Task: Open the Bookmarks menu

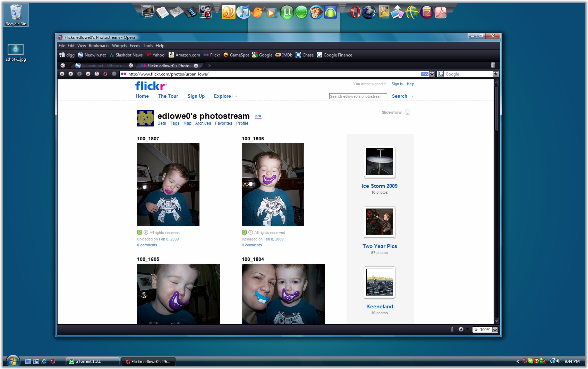Action: coord(99,46)
